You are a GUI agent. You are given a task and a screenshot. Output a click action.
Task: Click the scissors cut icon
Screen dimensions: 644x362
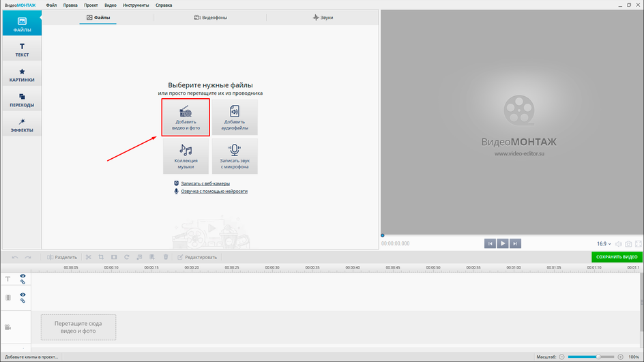[88, 257]
